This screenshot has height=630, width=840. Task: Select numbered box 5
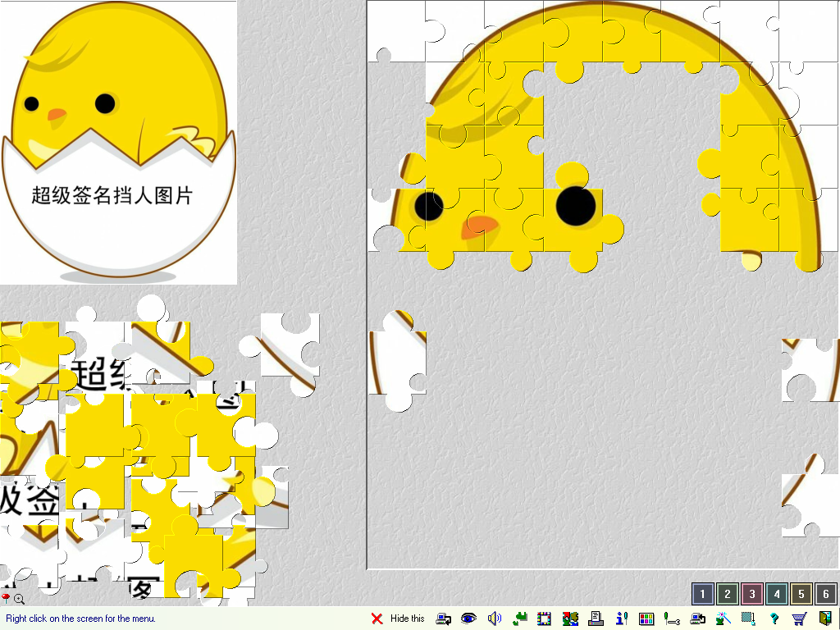[x=801, y=594]
